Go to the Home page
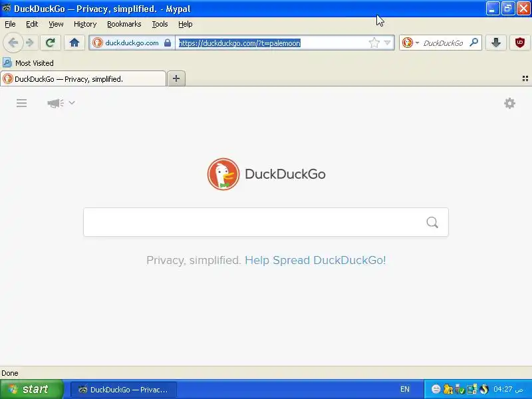 coord(74,43)
